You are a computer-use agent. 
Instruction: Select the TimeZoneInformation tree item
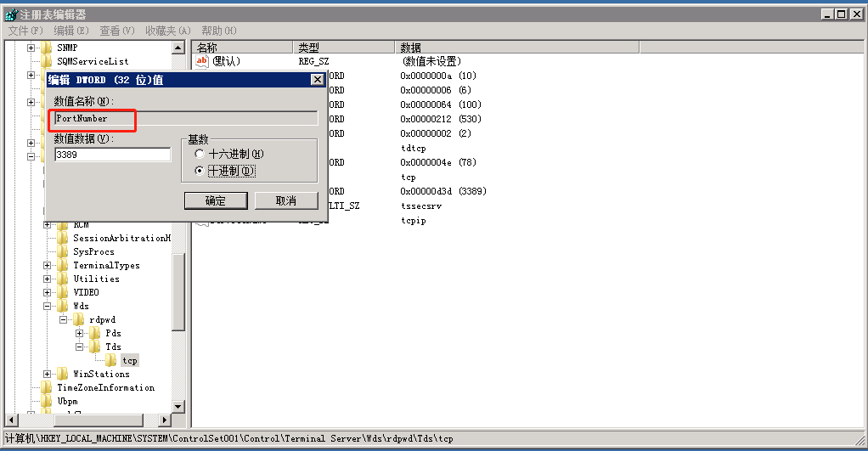pyautogui.click(x=105, y=388)
